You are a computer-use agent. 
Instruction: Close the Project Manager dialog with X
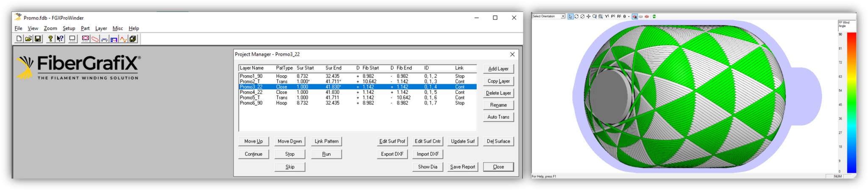[512, 54]
